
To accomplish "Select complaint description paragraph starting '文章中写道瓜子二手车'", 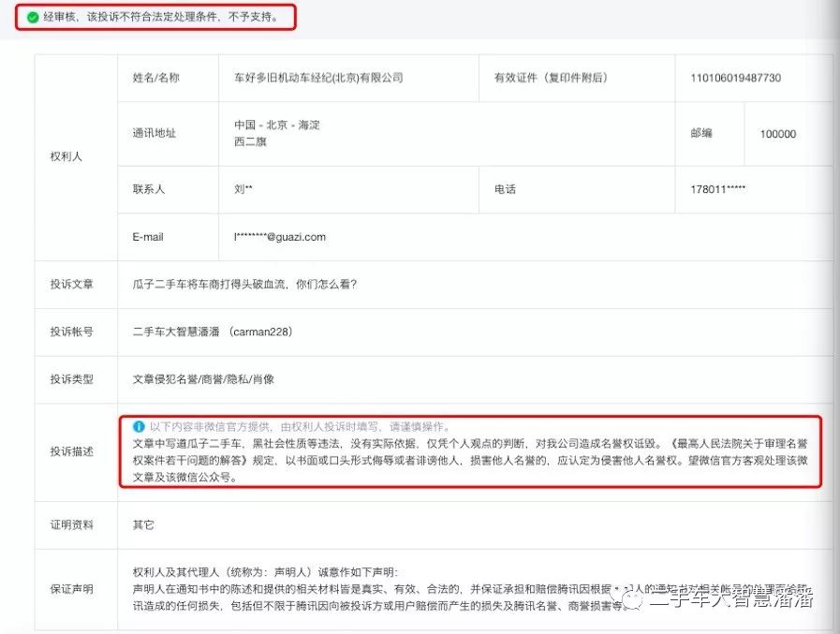I will [470, 461].
